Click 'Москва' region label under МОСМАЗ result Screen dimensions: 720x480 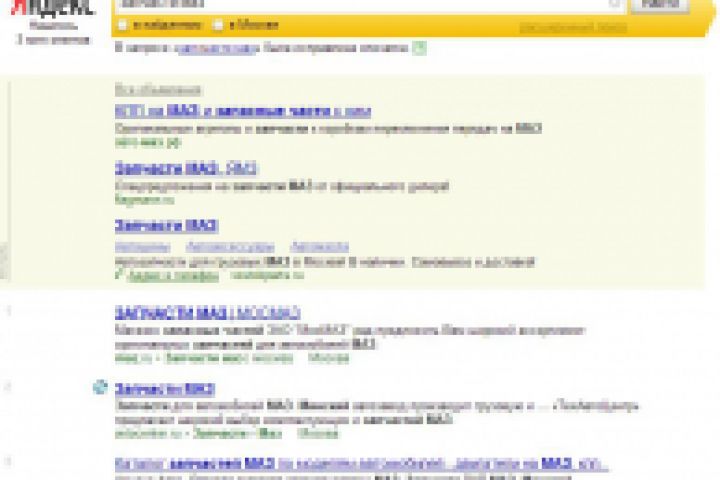(329, 359)
